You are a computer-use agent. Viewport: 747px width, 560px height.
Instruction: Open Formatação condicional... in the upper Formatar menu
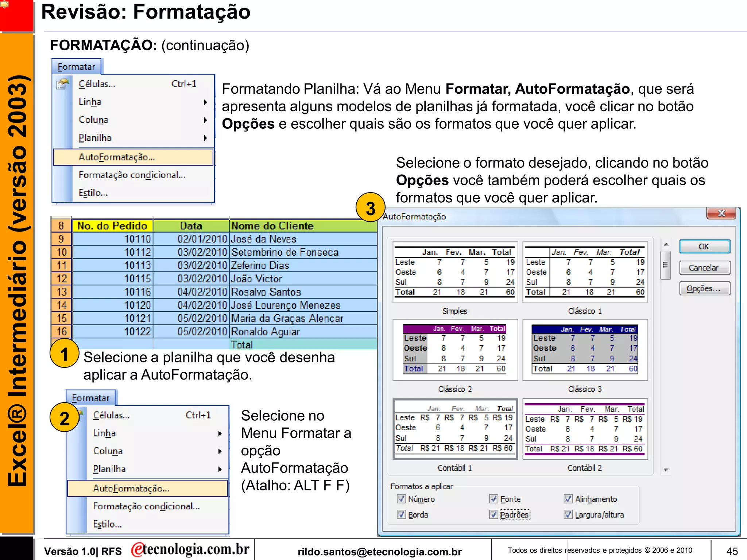point(132,175)
